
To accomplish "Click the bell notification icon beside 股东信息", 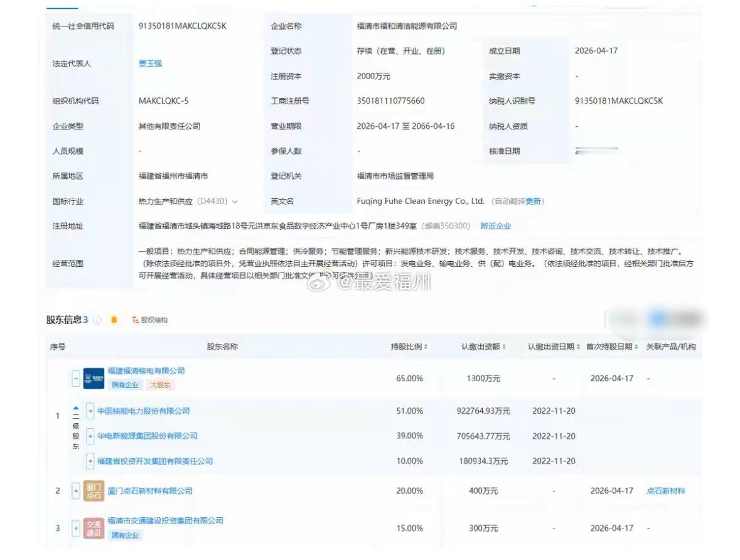I will click(114, 320).
